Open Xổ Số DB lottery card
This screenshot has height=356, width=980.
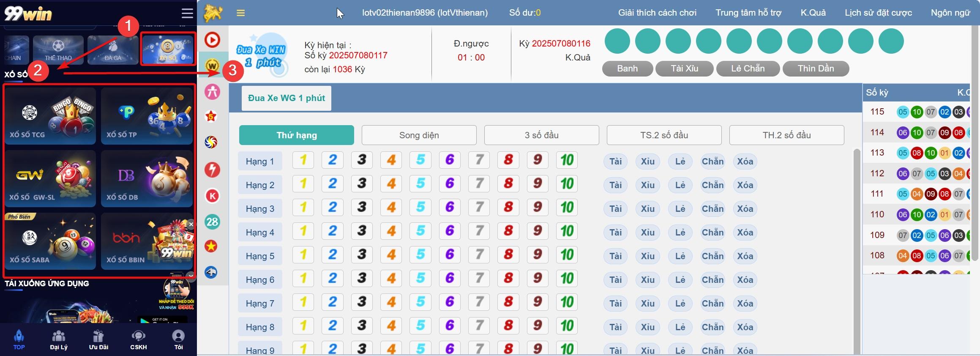point(147,178)
